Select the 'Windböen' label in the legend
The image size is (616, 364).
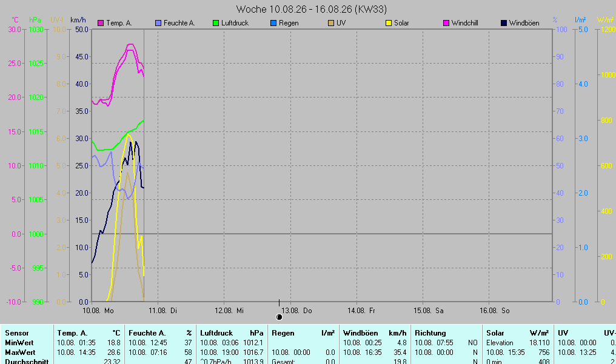coord(524,23)
